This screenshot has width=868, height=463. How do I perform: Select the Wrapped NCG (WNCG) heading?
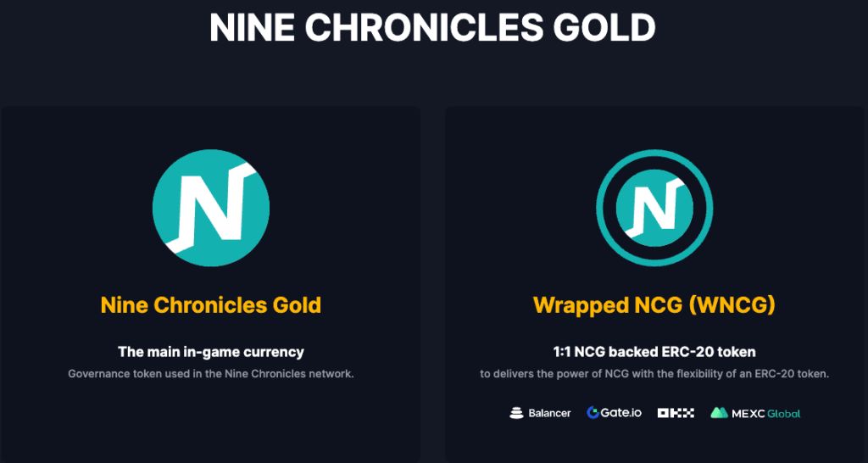click(x=654, y=305)
